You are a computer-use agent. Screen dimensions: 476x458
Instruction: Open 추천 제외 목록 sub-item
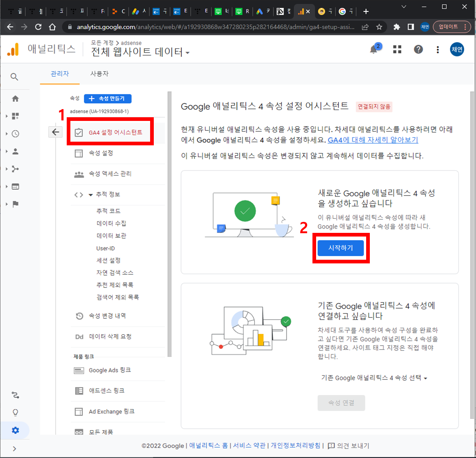pyautogui.click(x=115, y=285)
